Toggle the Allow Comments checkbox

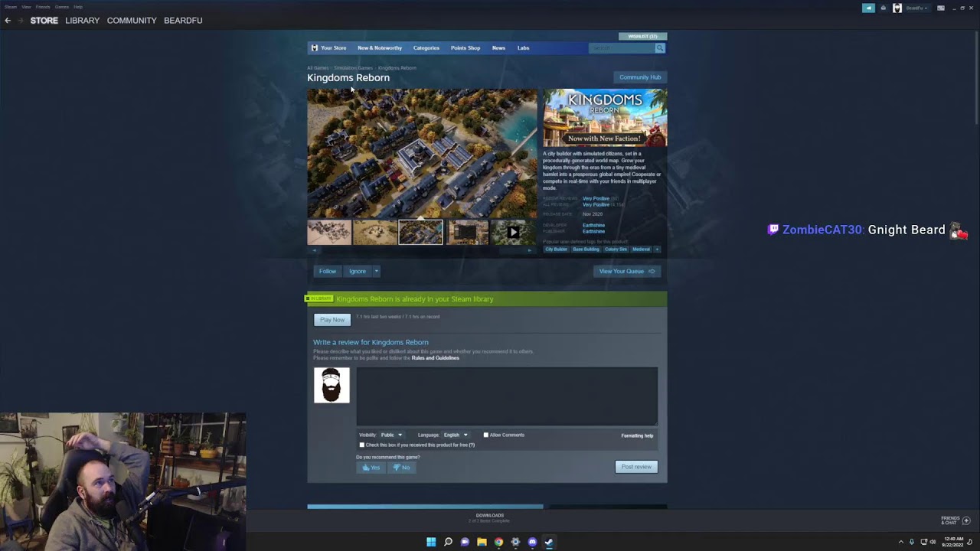point(485,435)
